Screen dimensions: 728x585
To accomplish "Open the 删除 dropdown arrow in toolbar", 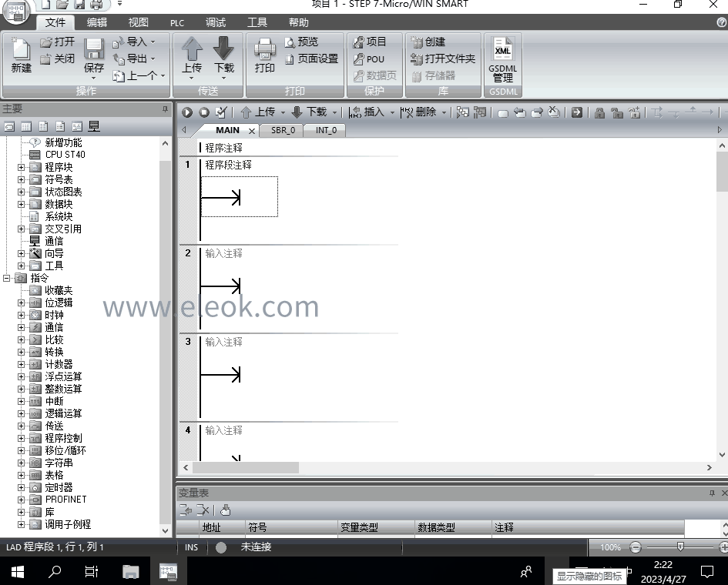I will [444, 112].
